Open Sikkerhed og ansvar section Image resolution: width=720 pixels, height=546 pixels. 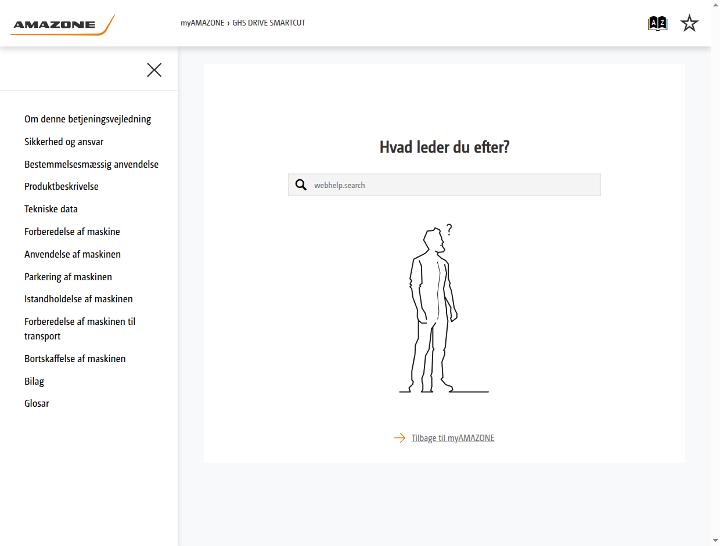pyautogui.click(x=64, y=141)
